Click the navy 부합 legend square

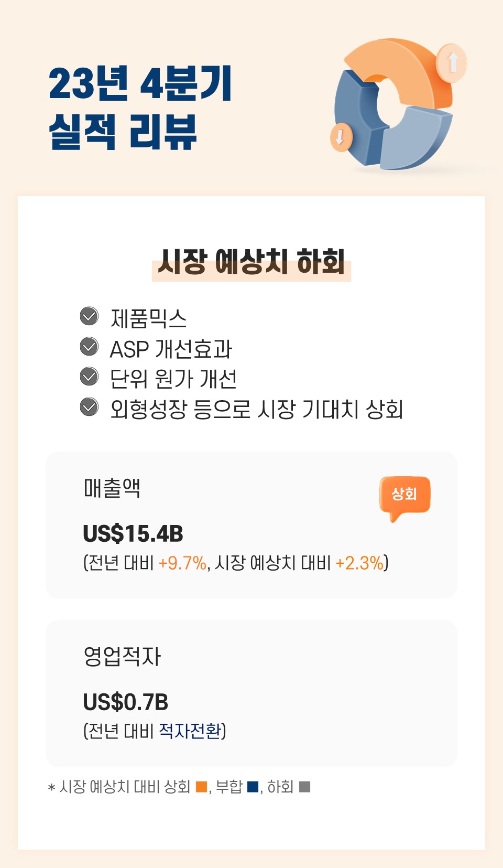click(x=253, y=787)
